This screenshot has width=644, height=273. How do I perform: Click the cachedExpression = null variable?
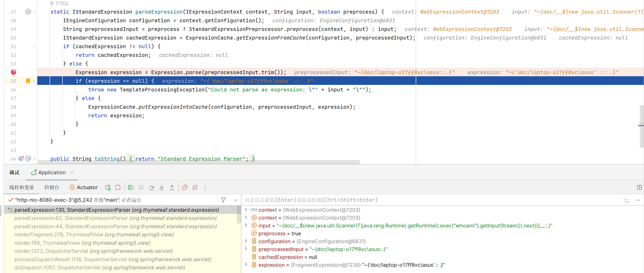point(288,257)
